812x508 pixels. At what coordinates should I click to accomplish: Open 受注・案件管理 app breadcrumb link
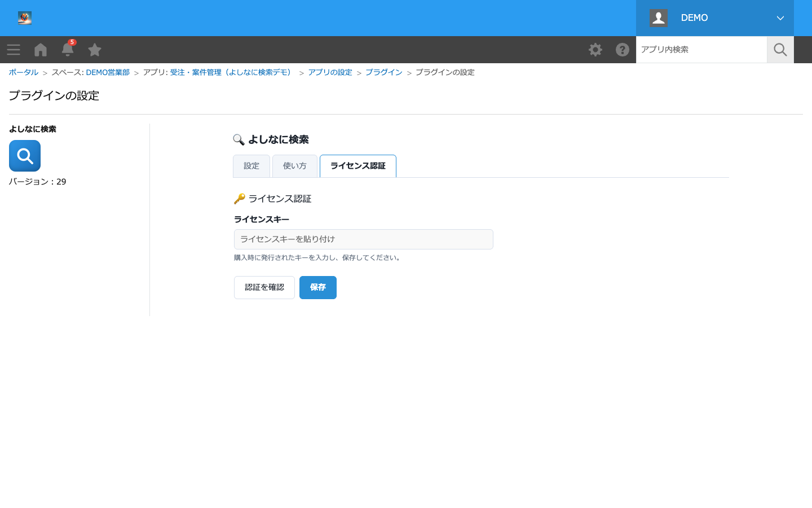coord(232,72)
